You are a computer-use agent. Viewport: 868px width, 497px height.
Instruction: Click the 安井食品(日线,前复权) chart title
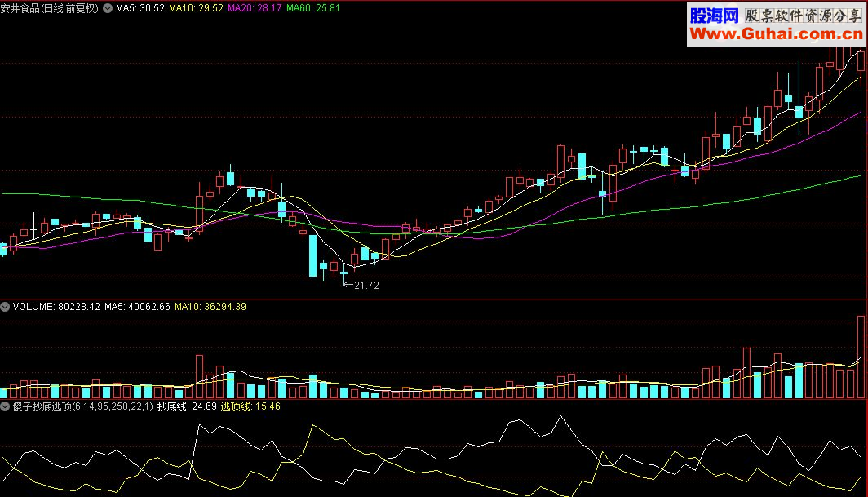click(49, 8)
